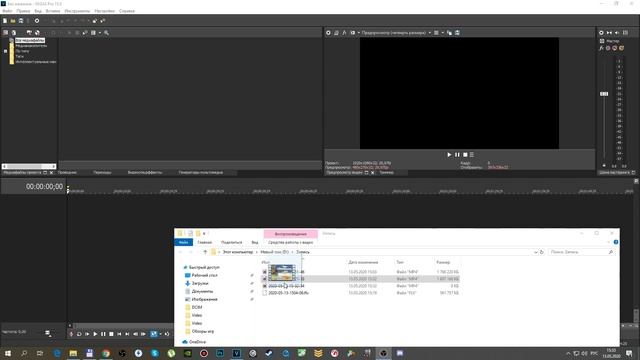Switch to the Видеоэффекты tab

[x=144, y=173]
